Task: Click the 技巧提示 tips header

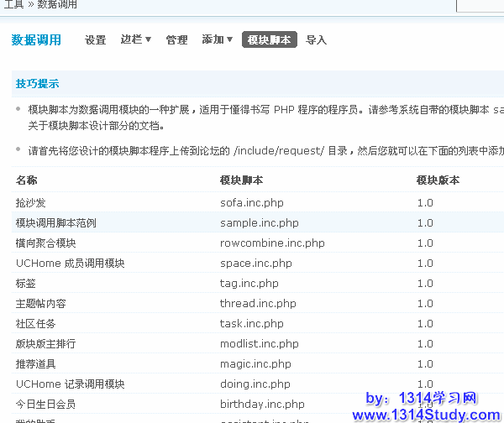Action: [37, 84]
